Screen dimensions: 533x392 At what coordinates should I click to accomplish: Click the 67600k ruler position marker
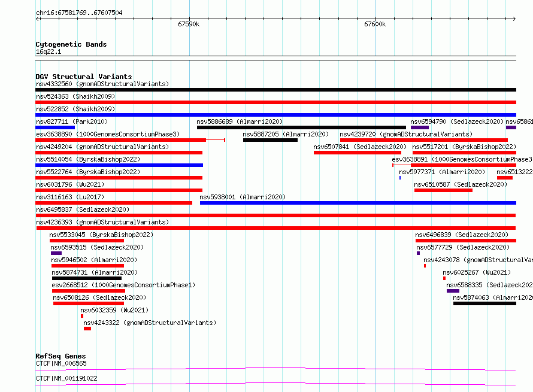pyautogui.click(x=375, y=24)
